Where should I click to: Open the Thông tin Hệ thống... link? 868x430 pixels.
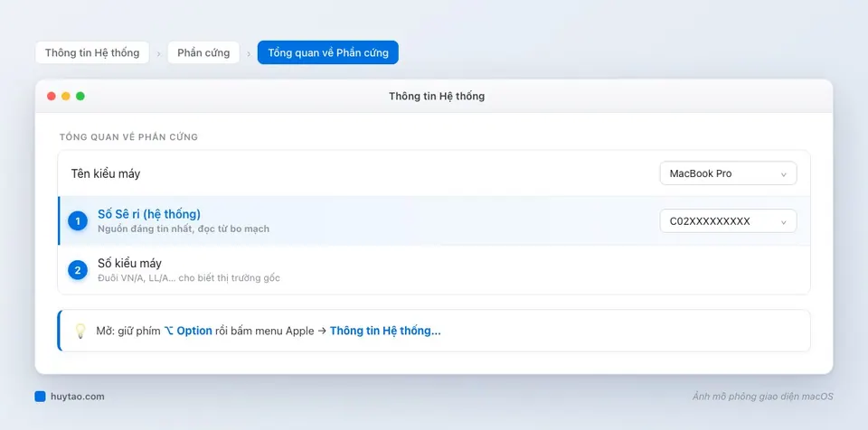click(x=385, y=331)
